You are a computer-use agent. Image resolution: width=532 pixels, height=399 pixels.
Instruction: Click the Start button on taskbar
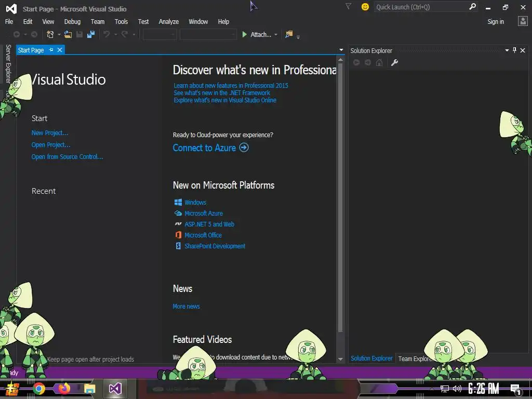coord(12,389)
